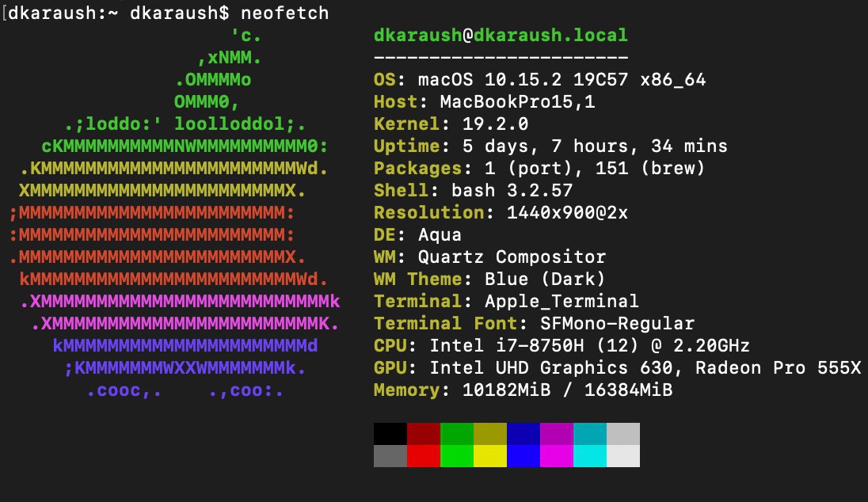Click the Resolution value '1440x900@2x'
This screenshot has width=868, height=502.
pyautogui.click(x=567, y=212)
